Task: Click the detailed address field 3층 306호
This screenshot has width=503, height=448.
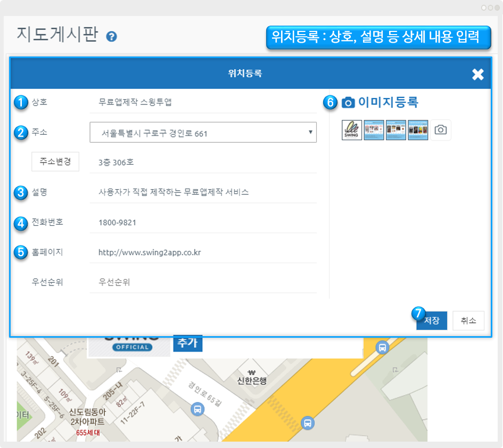Action: coord(203,162)
